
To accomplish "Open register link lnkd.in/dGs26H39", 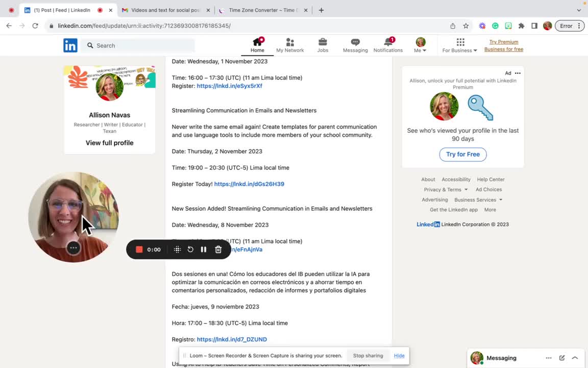I will pyautogui.click(x=249, y=184).
